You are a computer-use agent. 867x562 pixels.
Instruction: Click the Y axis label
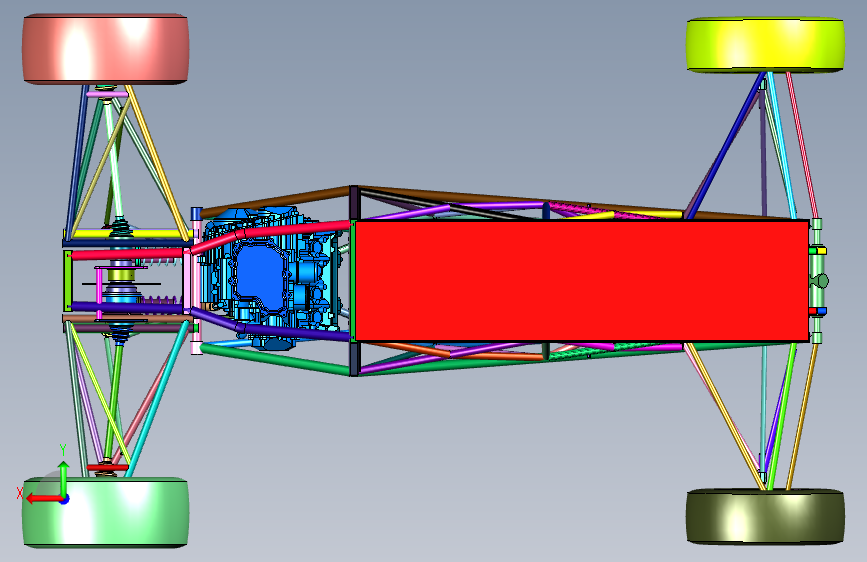pyautogui.click(x=63, y=450)
